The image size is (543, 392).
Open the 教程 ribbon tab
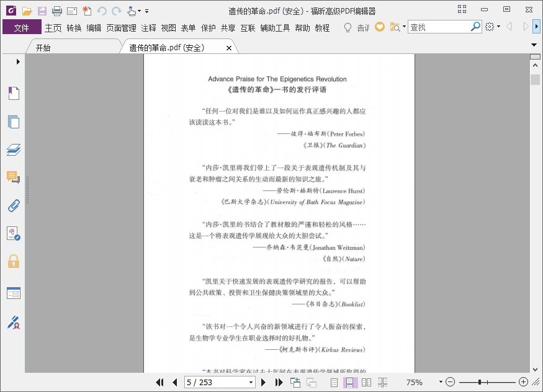[323, 28]
